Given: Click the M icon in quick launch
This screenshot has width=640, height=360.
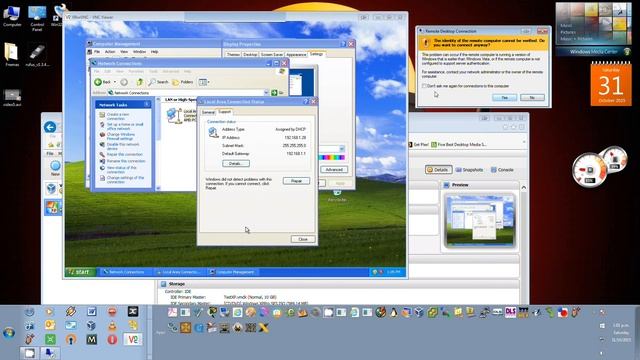Looking at the screenshot, I should point(91,339).
